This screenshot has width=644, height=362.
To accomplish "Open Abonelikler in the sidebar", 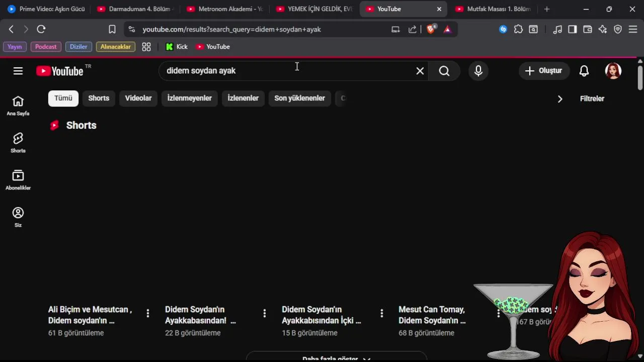I will pyautogui.click(x=18, y=180).
